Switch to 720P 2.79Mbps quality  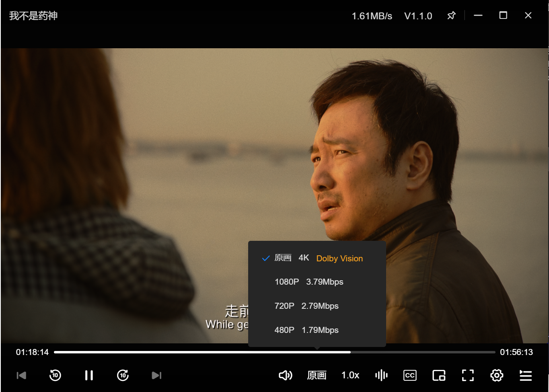pos(317,306)
